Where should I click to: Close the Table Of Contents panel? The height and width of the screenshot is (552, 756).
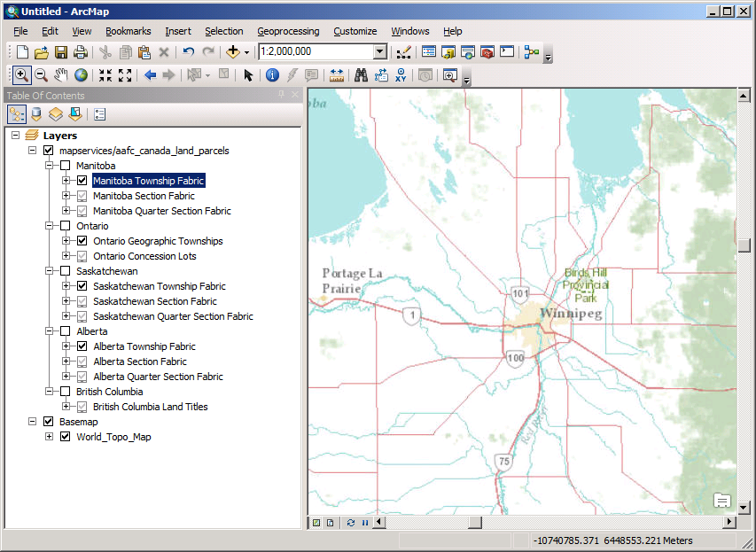[295, 95]
